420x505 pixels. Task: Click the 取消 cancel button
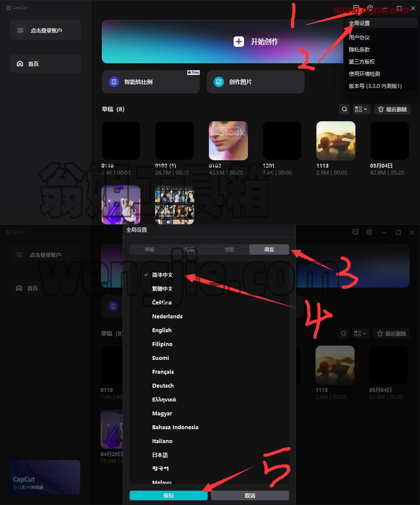click(x=250, y=495)
